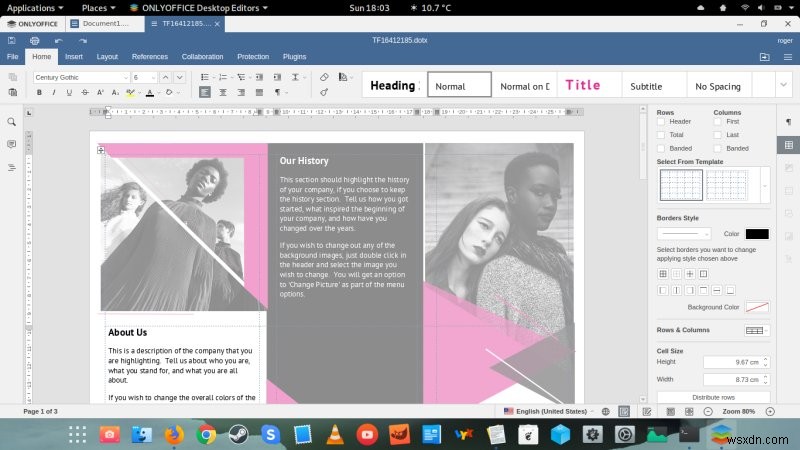The width and height of the screenshot is (800, 450).
Task: Apply the Subtitle style
Action: 654,85
